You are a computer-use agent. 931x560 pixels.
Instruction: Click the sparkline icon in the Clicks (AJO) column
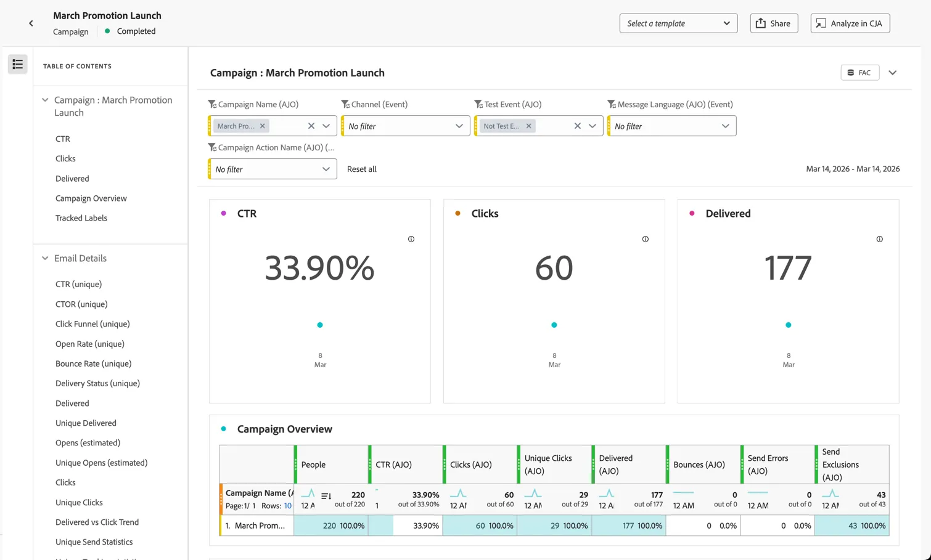tap(457, 493)
